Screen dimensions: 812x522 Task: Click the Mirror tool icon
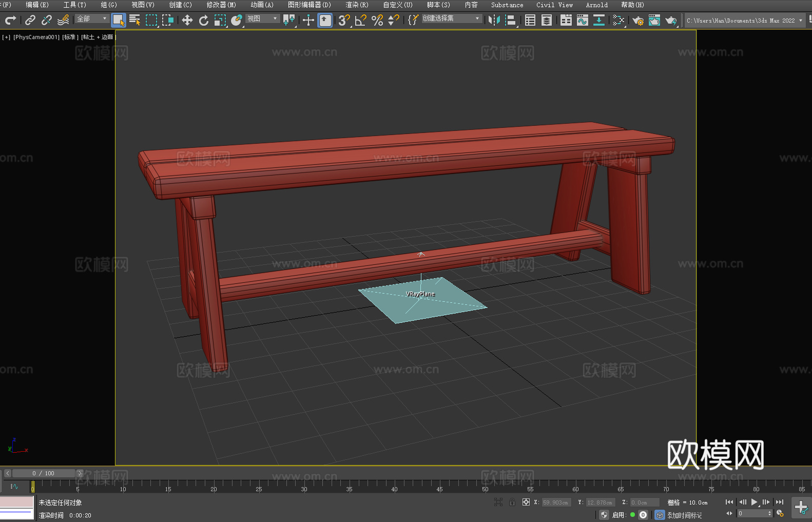pos(494,20)
